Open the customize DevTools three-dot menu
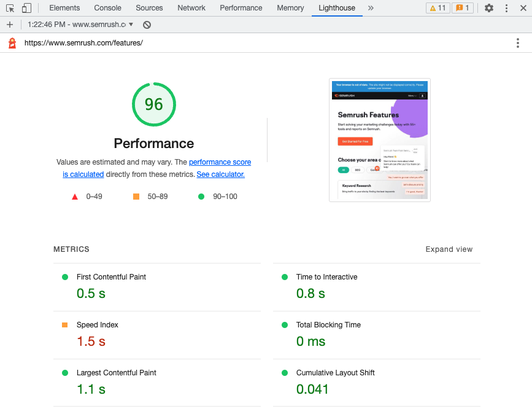Viewport: 532px width, 414px height. click(505, 8)
